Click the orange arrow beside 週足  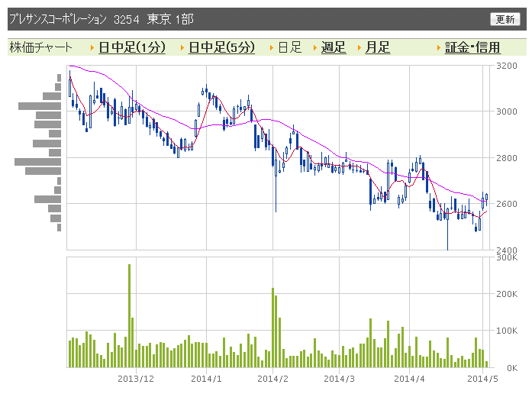click(x=315, y=48)
